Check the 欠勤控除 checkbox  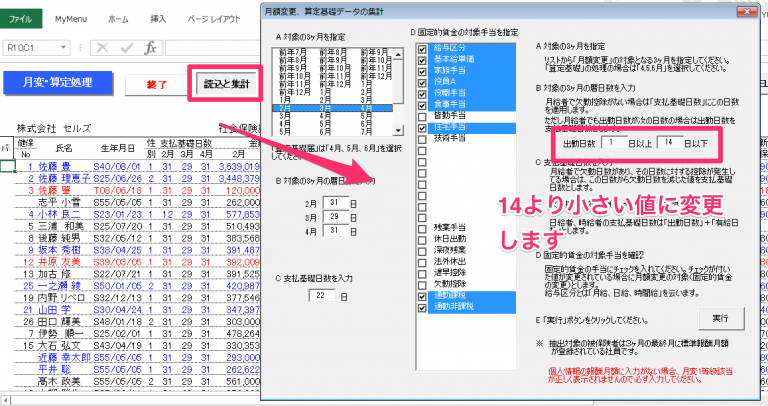click(422, 285)
